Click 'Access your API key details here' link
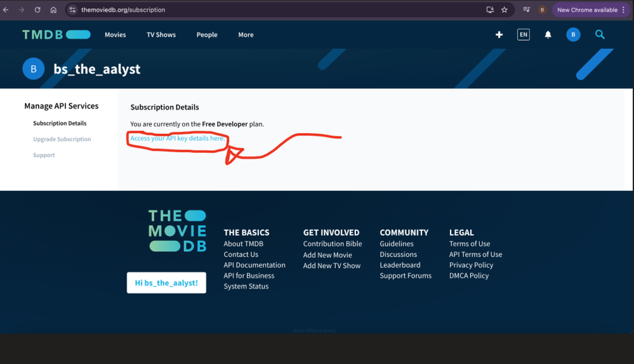Screen dimensions: 634x364 177,138
